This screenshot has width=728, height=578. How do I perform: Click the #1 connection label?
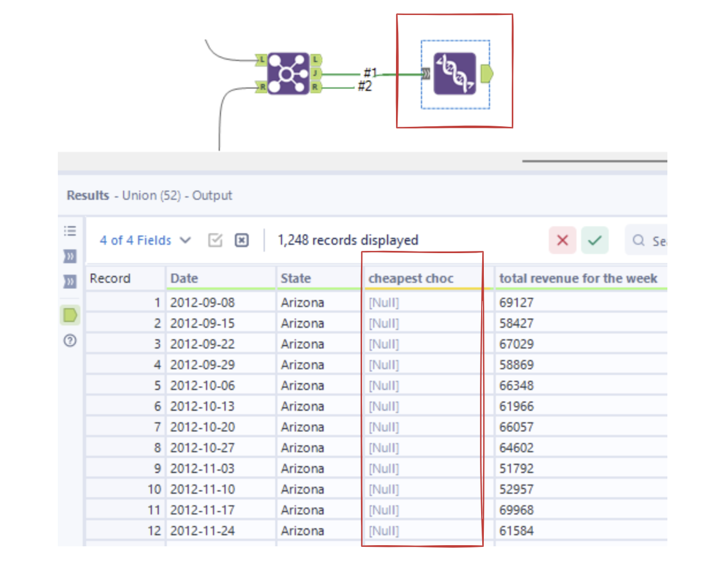tap(370, 72)
